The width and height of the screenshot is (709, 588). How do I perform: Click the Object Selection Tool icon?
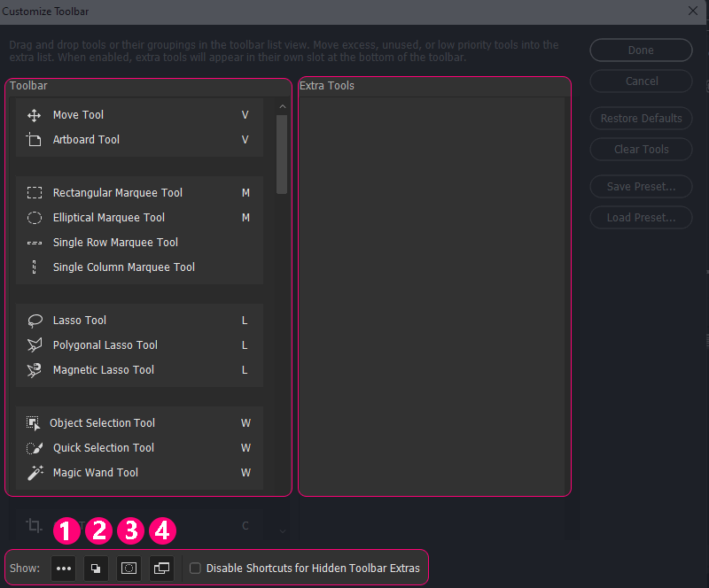point(33,423)
